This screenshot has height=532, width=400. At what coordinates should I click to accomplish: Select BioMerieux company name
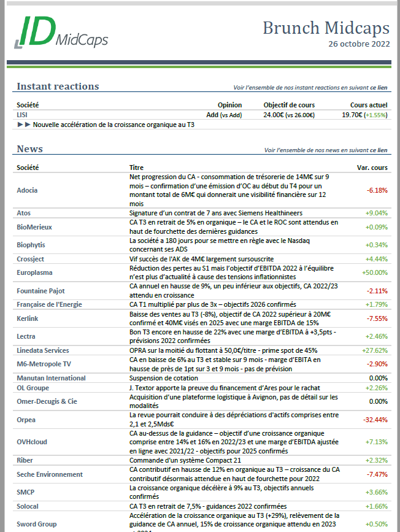coord(34,227)
